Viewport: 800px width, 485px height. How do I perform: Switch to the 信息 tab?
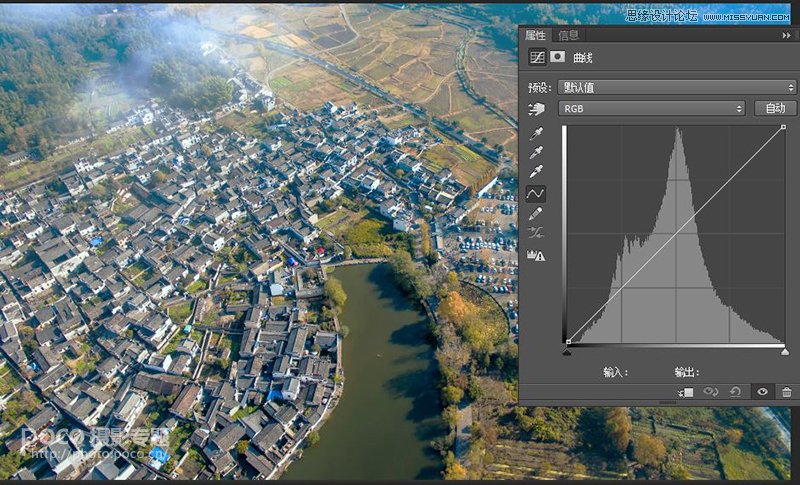pos(568,35)
